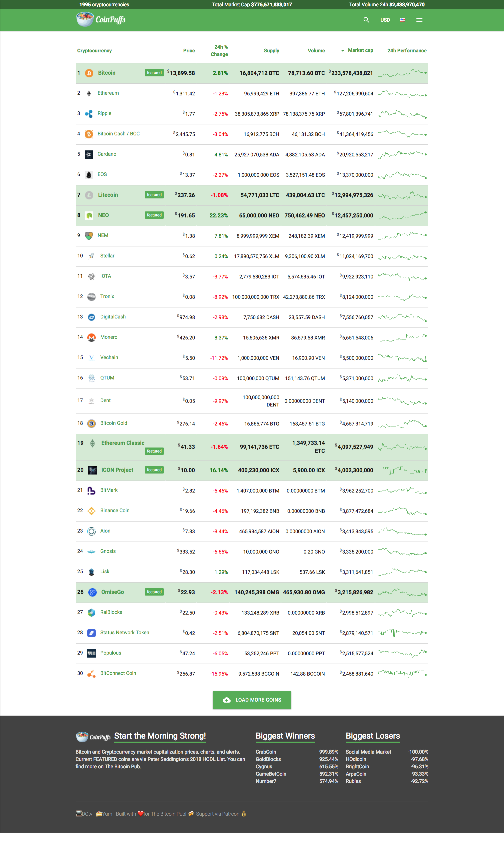Click Social Media Market in Biggest Losers

(368, 752)
